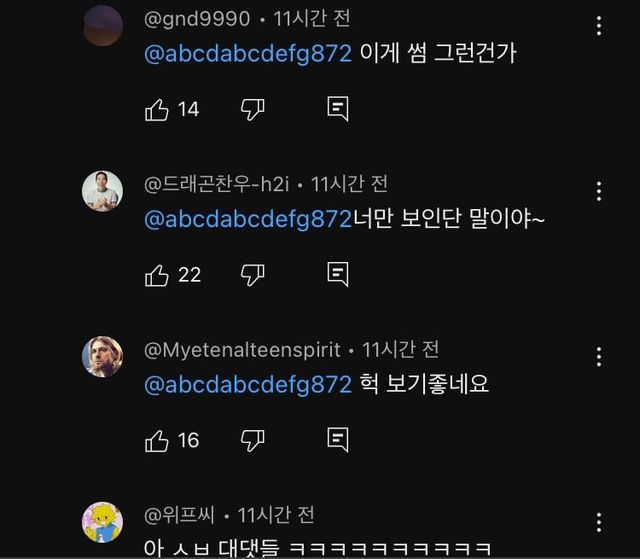
Task: Open the @위프씨 username link
Action: click(x=177, y=515)
